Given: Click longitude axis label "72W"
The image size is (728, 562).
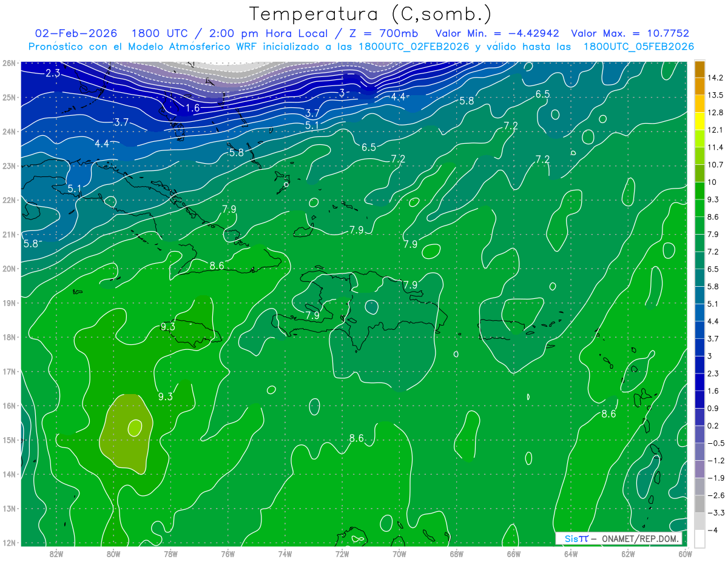Looking at the screenshot, I should point(342,554).
